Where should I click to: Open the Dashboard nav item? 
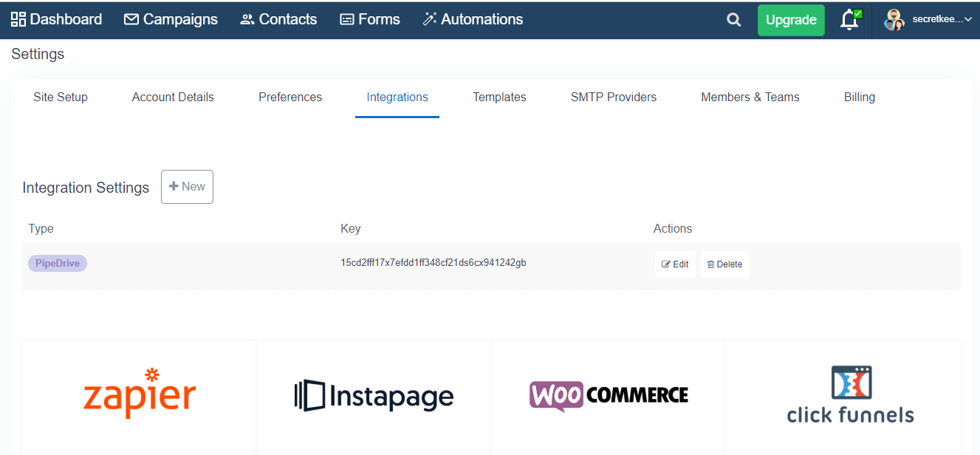coord(56,20)
